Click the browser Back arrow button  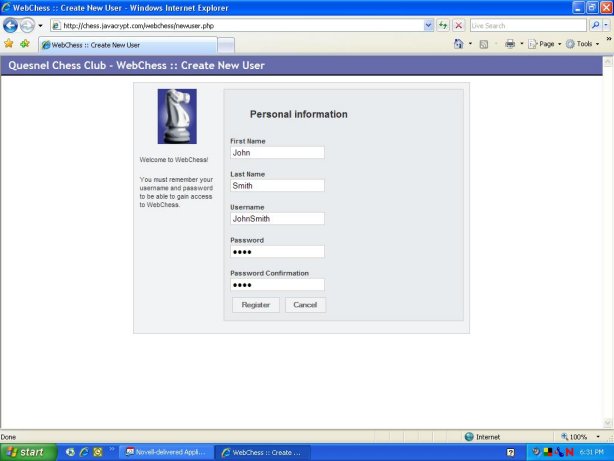pos(10,25)
